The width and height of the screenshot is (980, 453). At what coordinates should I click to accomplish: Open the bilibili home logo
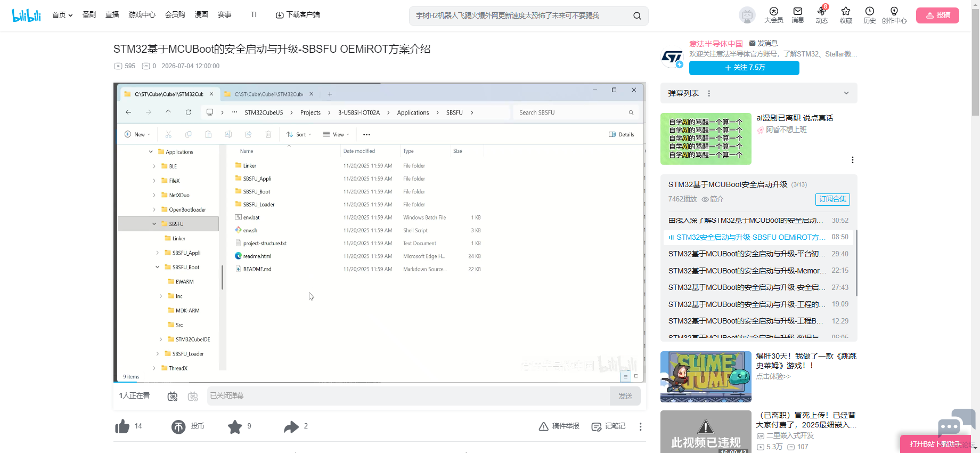click(x=27, y=15)
